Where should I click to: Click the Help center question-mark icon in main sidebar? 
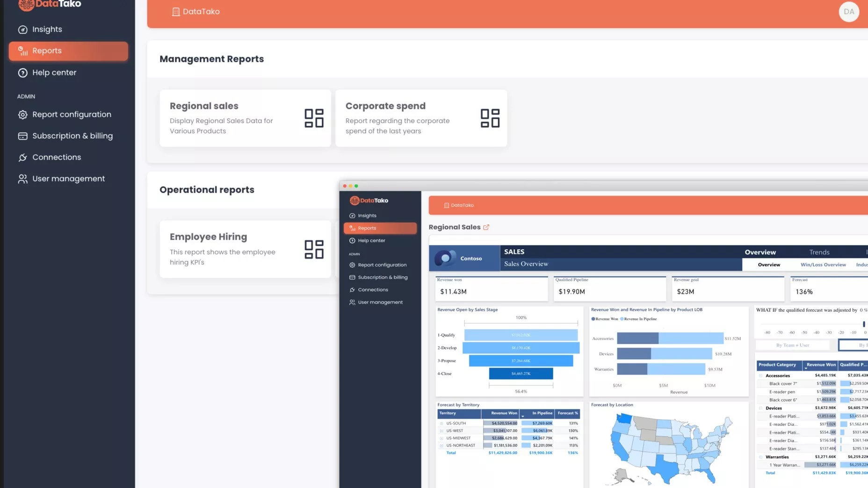coord(22,73)
